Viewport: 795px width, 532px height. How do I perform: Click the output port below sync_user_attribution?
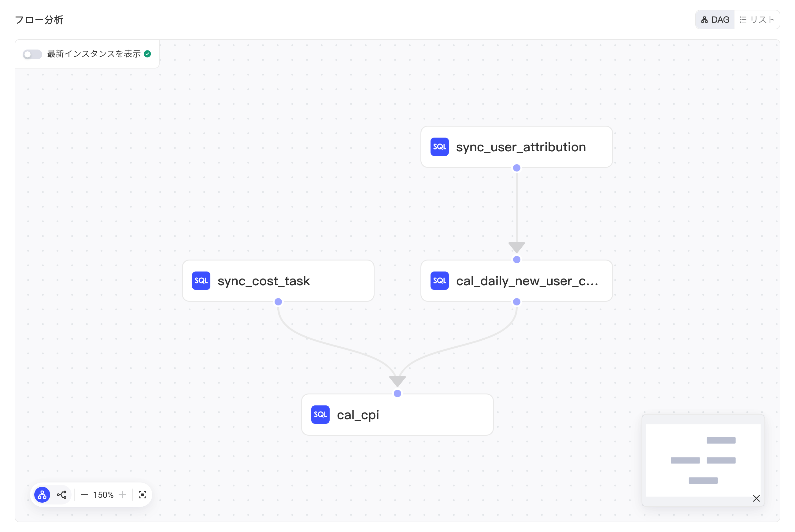516,168
